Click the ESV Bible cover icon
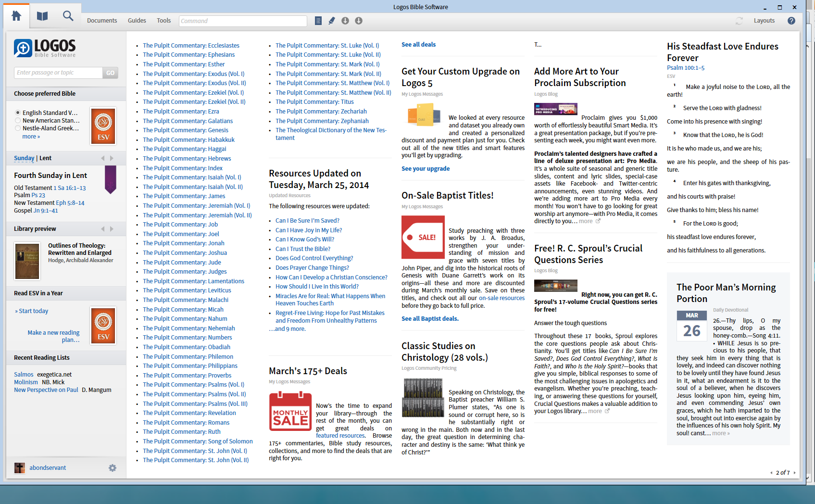Image resolution: width=815 pixels, height=504 pixels. pos(103,126)
